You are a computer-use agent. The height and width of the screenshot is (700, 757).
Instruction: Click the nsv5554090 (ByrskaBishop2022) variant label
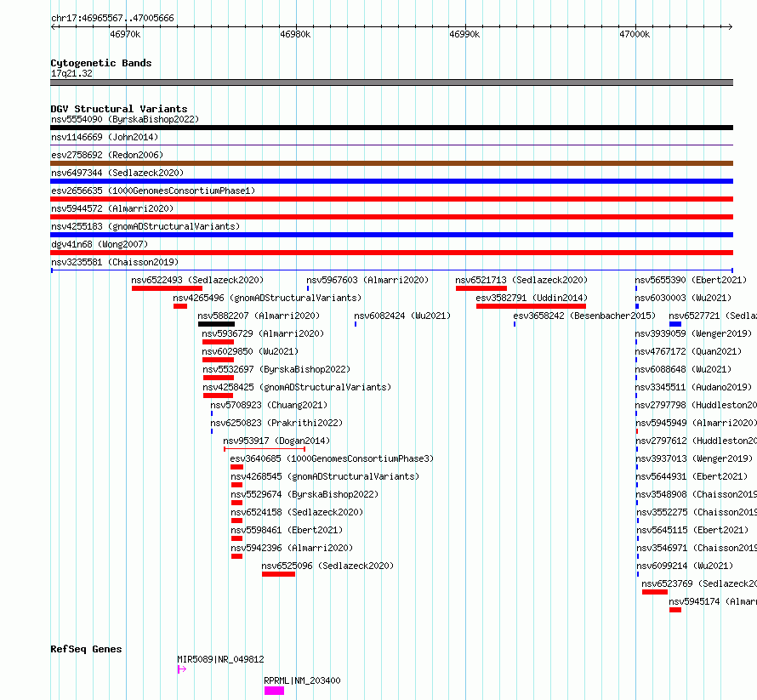pyautogui.click(x=125, y=119)
